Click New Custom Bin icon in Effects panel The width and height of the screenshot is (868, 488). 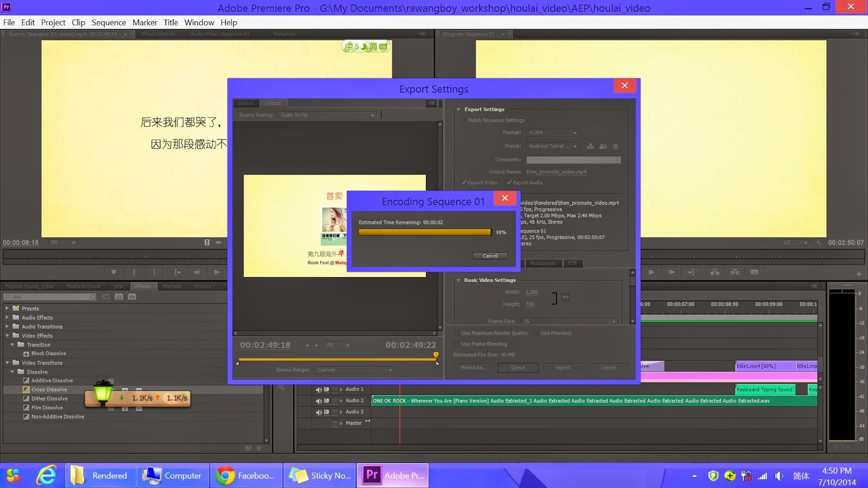(x=248, y=448)
